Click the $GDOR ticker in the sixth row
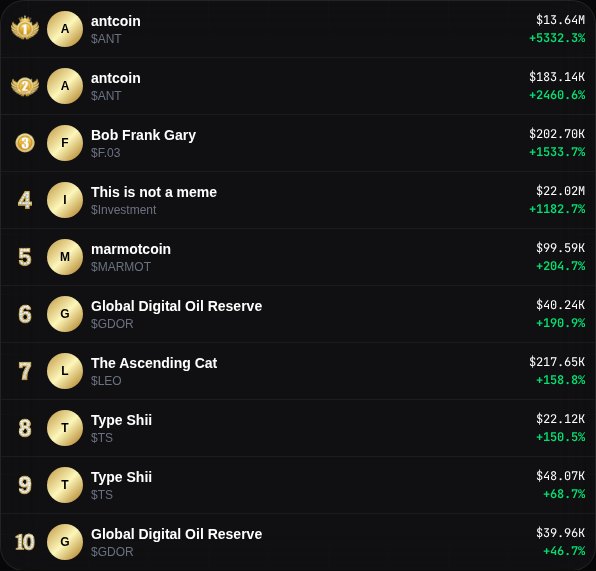This screenshot has width=596, height=571. tap(112, 324)
